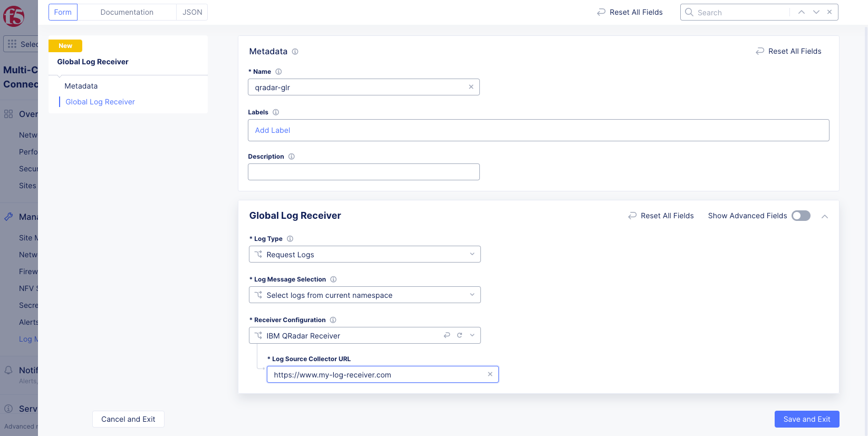Click the info icon beside Log Message Selection

click(x=333, y=279)
